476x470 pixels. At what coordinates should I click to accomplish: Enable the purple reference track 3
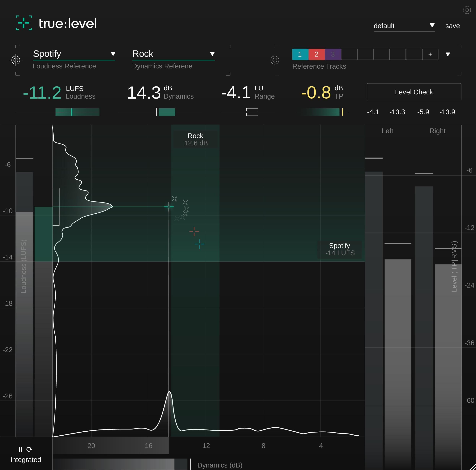click(x=333, y=54)
